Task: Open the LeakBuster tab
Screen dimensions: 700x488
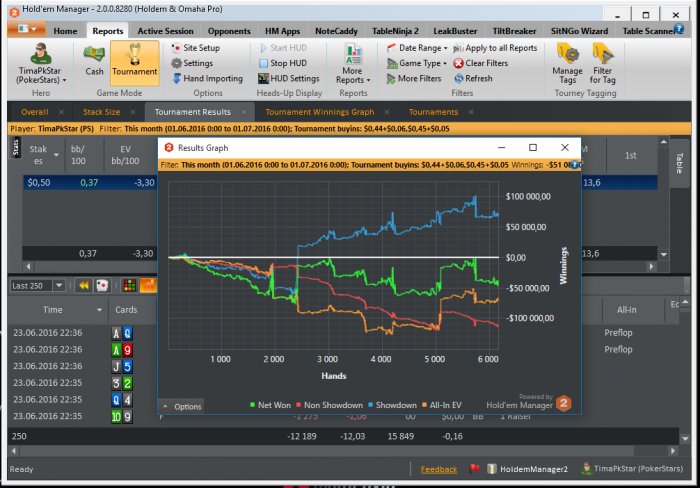Action: tap(455, 31)
